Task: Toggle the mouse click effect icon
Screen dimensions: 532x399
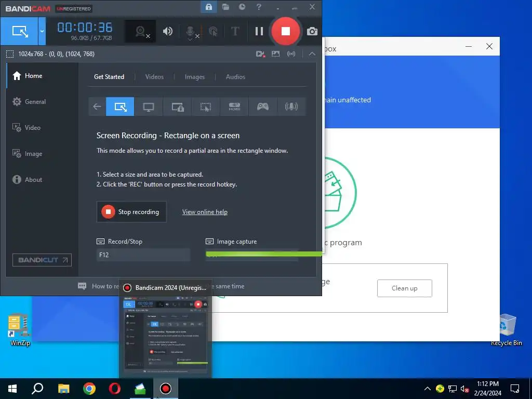Action: (x=213, y=32)
